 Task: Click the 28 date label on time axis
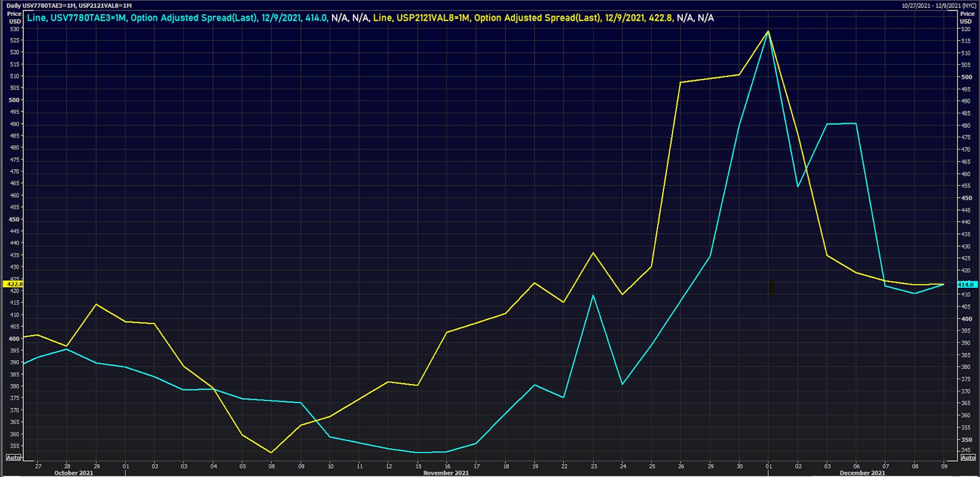coord(67,467)
